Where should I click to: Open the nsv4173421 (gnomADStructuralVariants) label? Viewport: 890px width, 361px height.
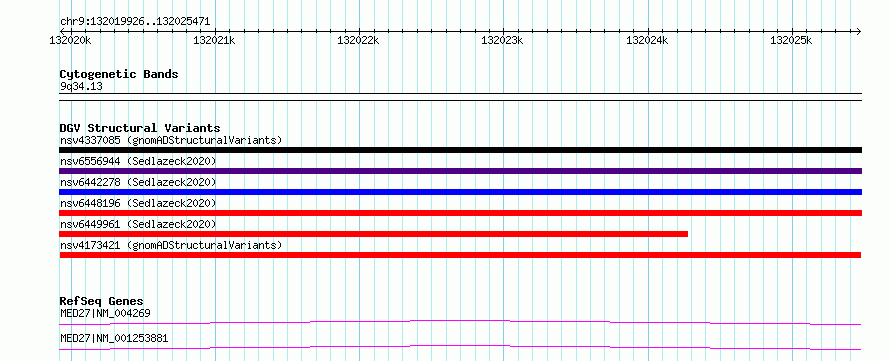click(171, 245)
